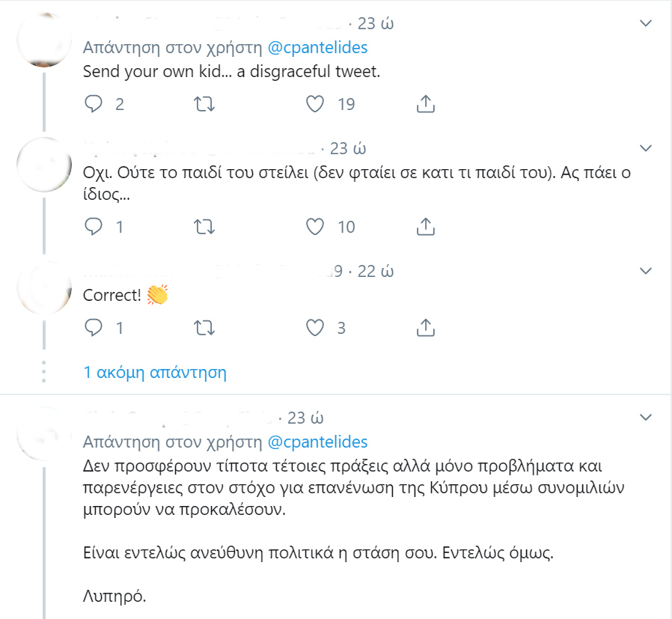
Task: Open @cpantelides mention in first tweet
Action: pos(317,48)
